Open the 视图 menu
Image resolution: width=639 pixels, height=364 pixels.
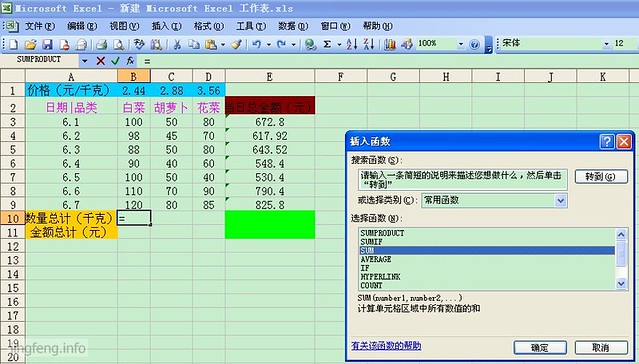pyautogui.click(x=124, y=26)
